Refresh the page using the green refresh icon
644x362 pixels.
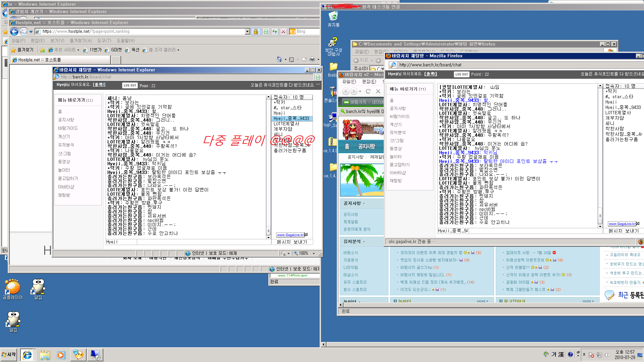tap(275, 31)
